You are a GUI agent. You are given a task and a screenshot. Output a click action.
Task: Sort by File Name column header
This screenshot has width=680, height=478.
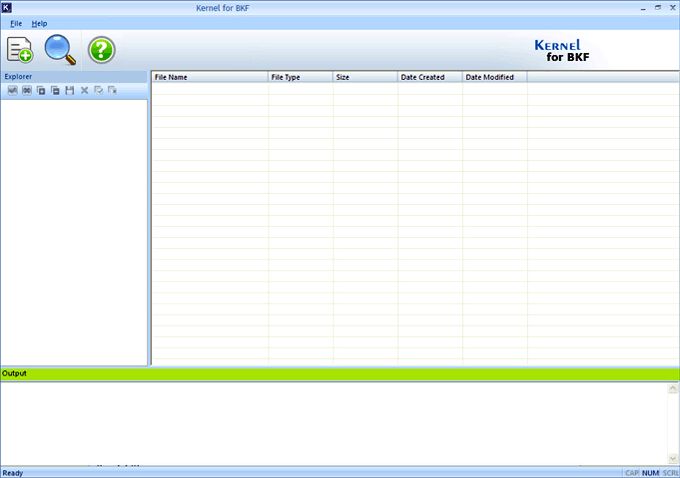click(210, 77)
